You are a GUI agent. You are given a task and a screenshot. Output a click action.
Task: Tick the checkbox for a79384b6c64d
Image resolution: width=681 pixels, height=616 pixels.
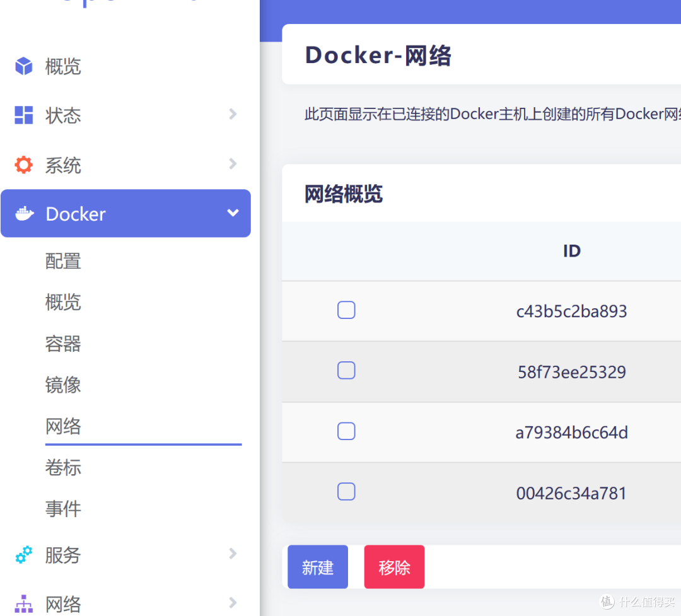click(346, 431)
